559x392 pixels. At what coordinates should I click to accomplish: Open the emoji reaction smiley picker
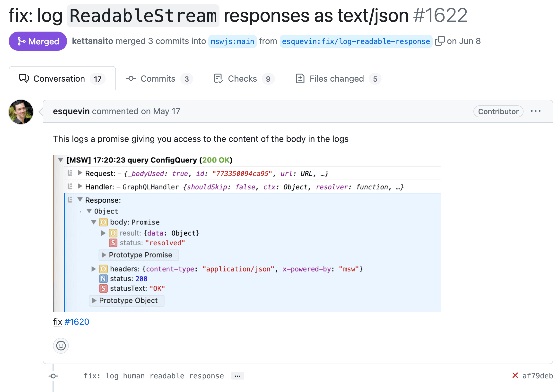61,346
